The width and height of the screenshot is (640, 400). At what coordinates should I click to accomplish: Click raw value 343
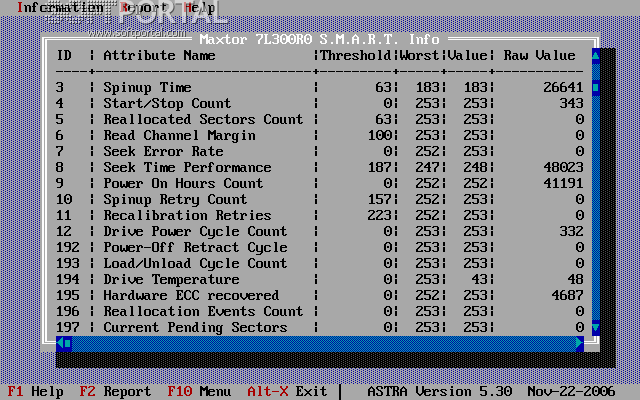point(571,103)
